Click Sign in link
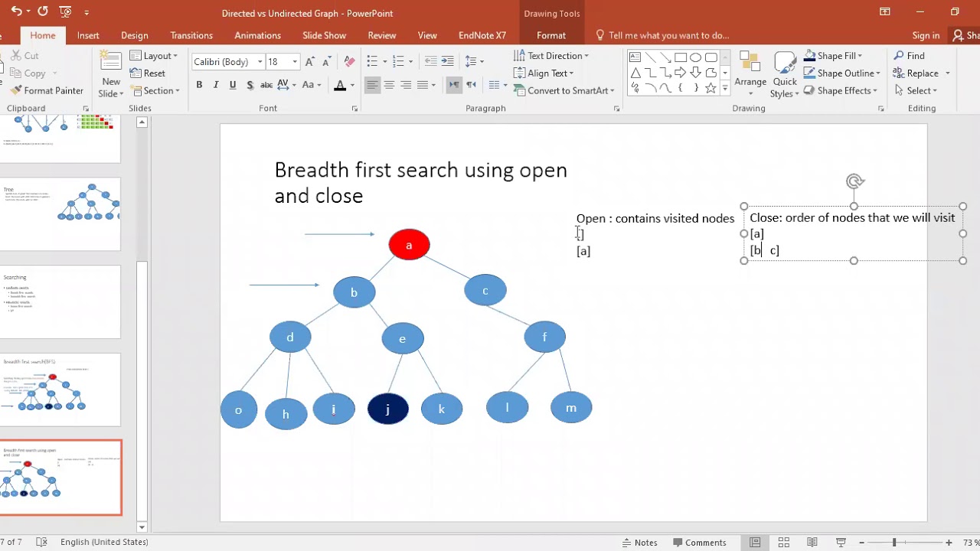This screenshot has height=551, width=980. point(926,35)
